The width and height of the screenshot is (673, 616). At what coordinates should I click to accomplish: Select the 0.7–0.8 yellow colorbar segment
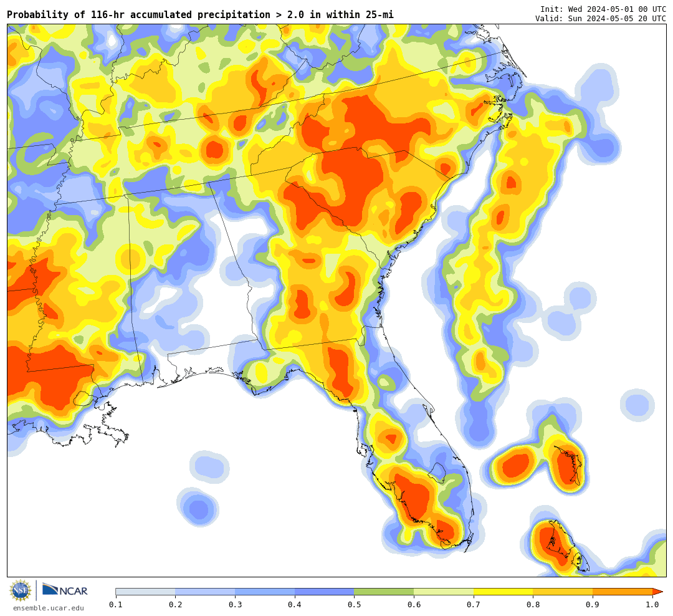click(503, 592)
